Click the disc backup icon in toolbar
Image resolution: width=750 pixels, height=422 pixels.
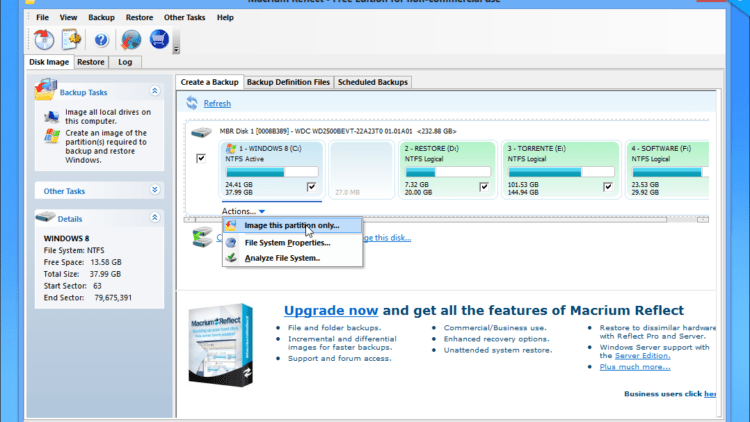[44, 40]
